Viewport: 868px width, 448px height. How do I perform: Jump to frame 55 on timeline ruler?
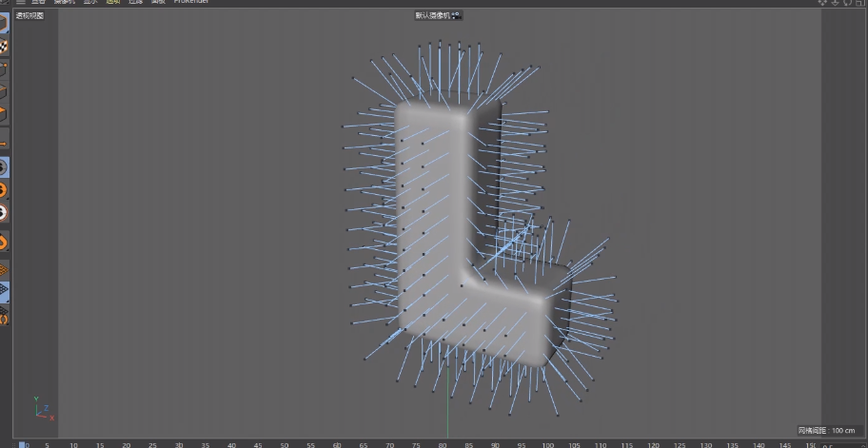click(310, 445)
